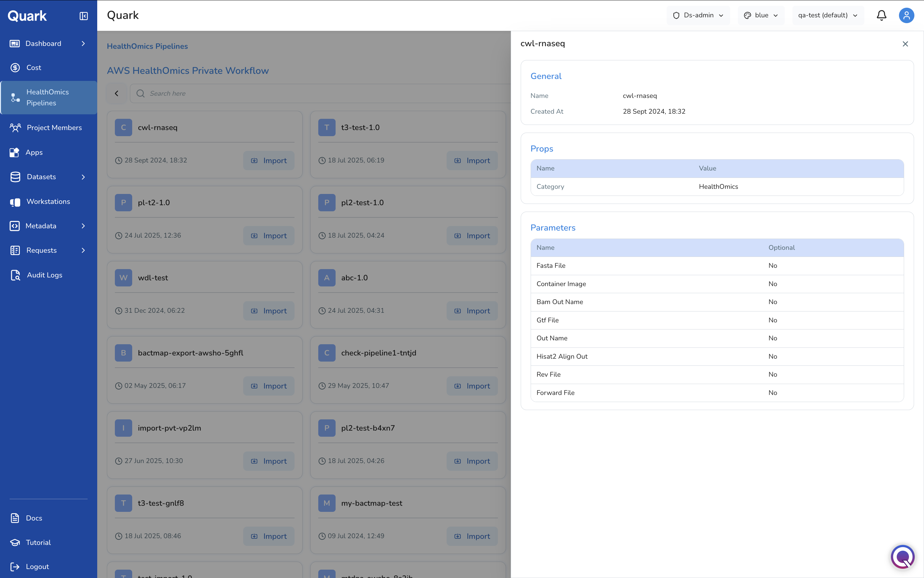The width and height of the screenshot is (924, 578).
Task: Close the cwl-rnaseq details panel
Action: point(905,44)
